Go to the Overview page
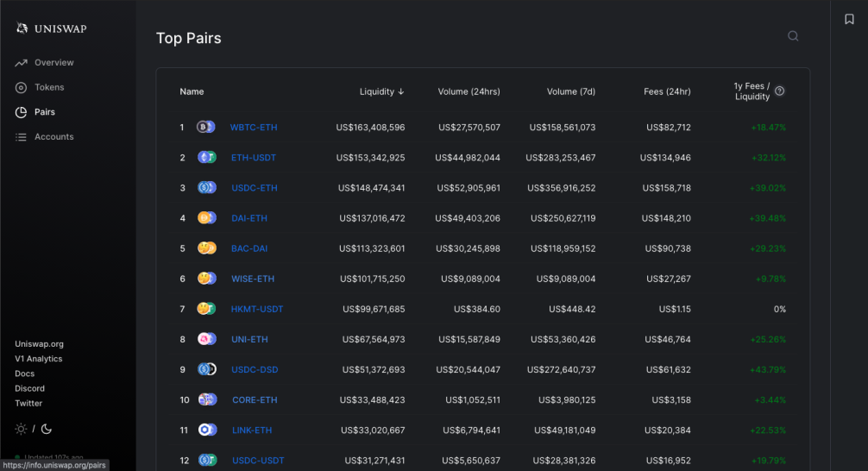The image size is (868, 471). point(53,63)
